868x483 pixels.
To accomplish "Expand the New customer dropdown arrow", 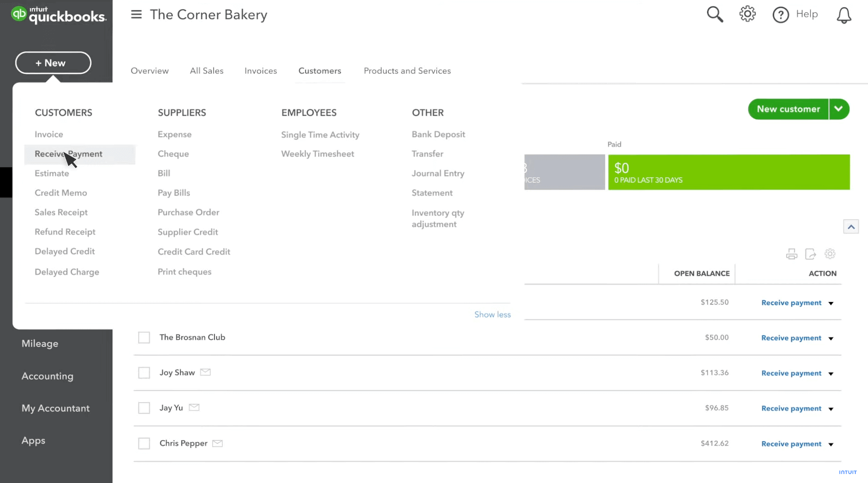I will tap(839, 109).
